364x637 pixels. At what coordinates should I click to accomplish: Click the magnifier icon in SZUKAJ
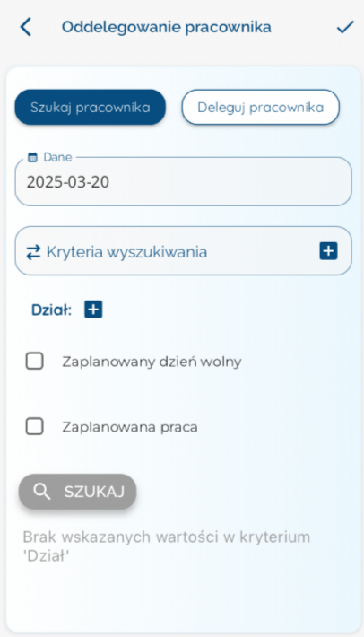point(42,492)
